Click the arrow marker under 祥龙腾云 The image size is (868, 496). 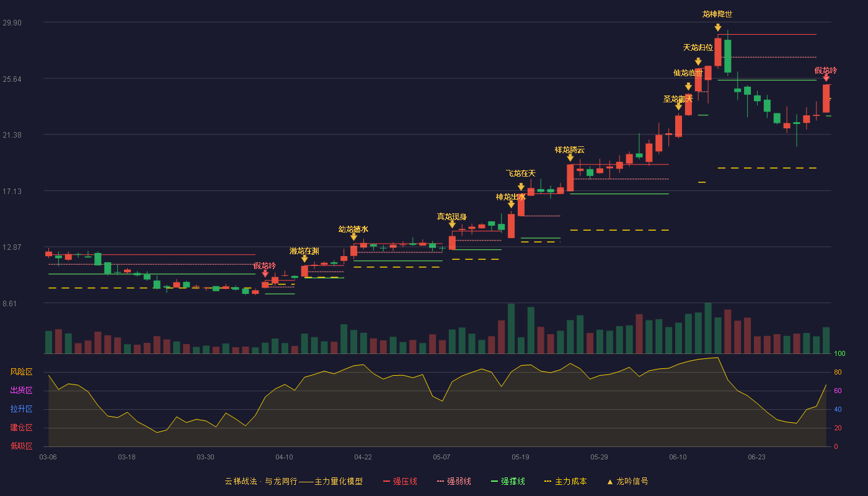pos(570,157)
